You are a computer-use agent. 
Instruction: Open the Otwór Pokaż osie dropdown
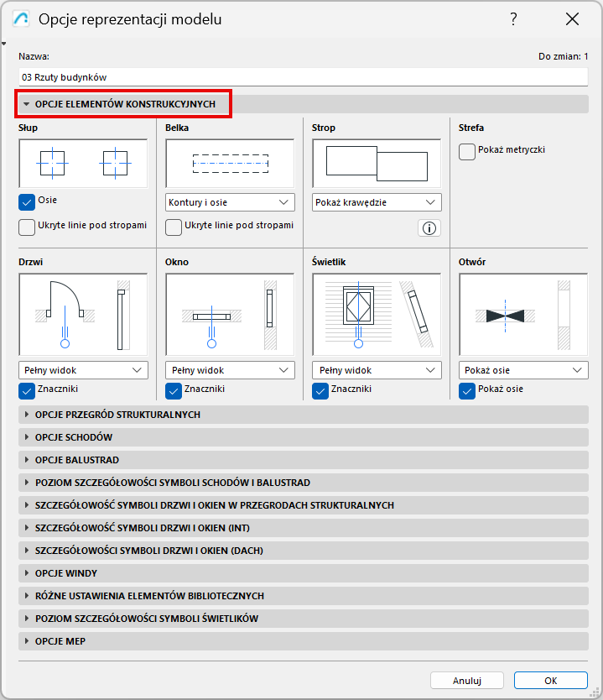(x=523, y=370)
